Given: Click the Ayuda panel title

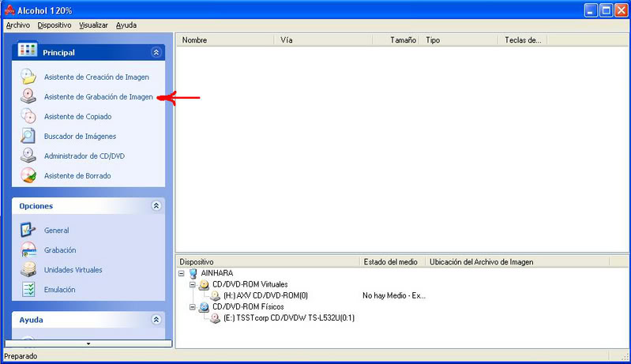Looking at the screenshot, I should pos(31,320).
